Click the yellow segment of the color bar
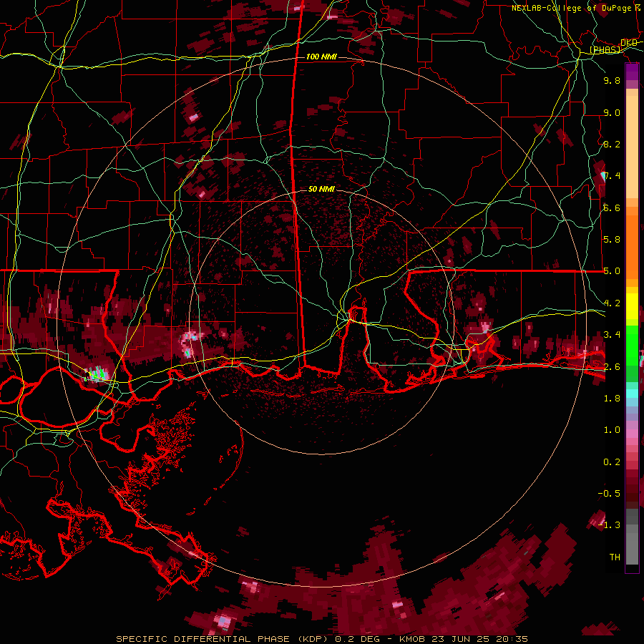 [x=632, y=306]
